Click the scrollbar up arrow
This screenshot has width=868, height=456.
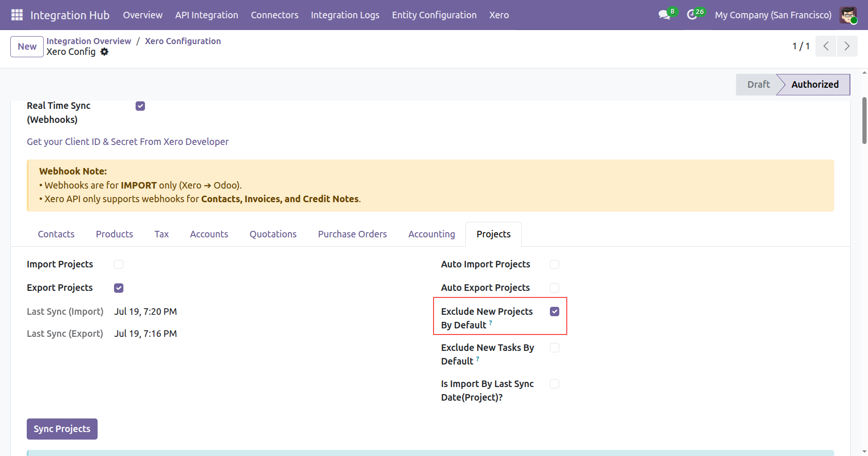click(x=864, y=73)
